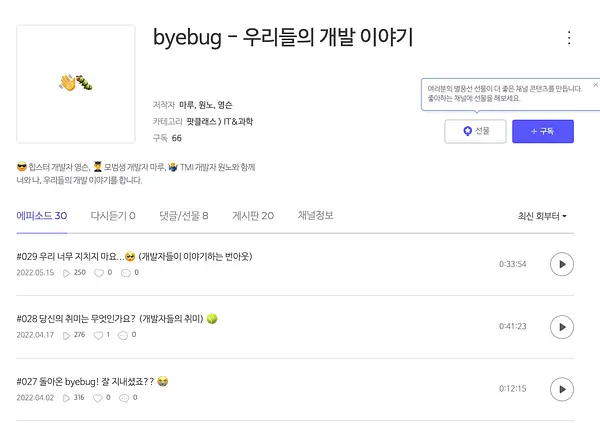Screen dimensions: 600x423
Task: Close the gift tooltip popup
Action: coord(595,85)
